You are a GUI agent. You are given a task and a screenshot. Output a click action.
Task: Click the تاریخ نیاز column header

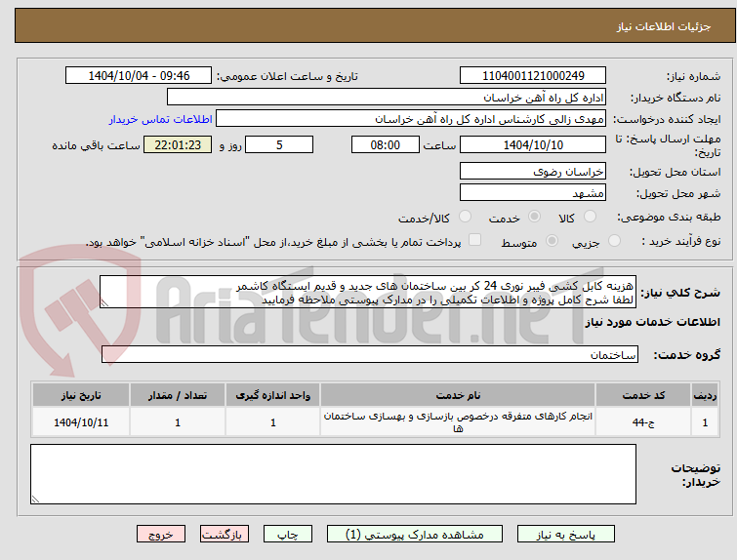click(x=81, y=395)
